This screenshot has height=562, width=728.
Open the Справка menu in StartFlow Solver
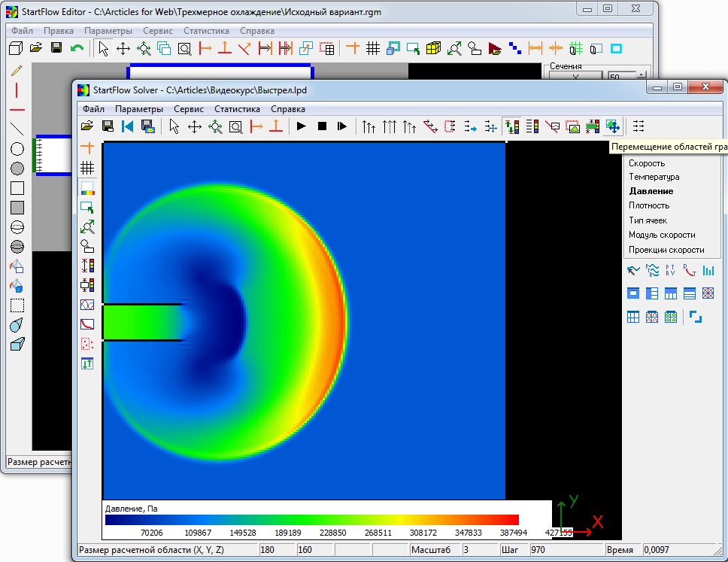click(288, 109)
